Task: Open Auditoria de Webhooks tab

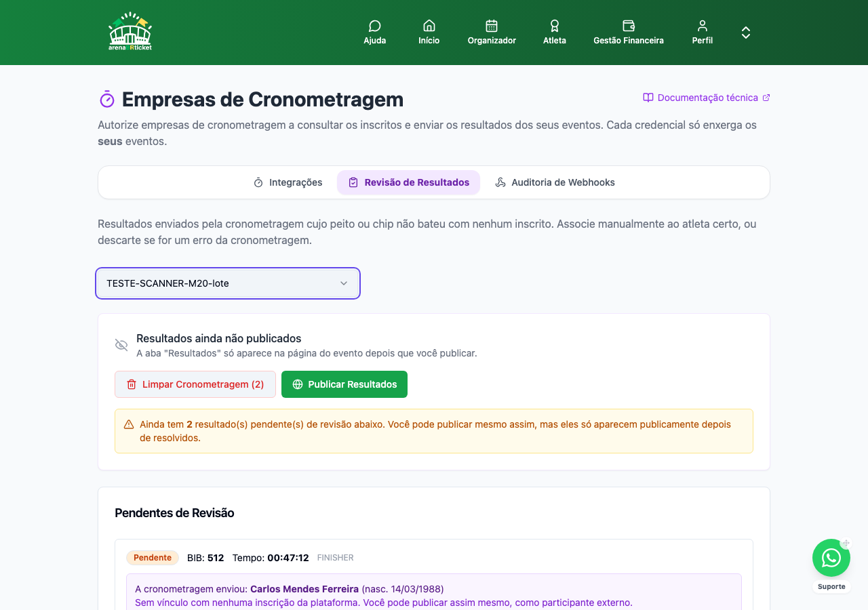Action: pos(555,182)
